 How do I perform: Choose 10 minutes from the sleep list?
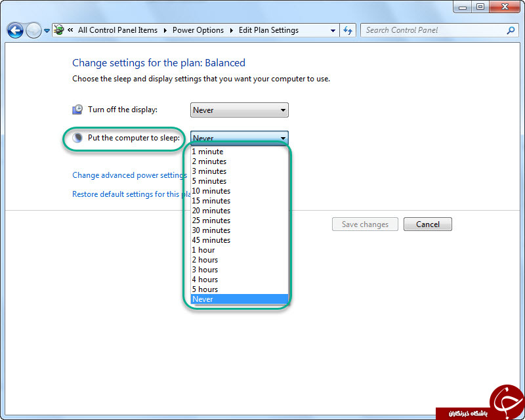(239, 191)
